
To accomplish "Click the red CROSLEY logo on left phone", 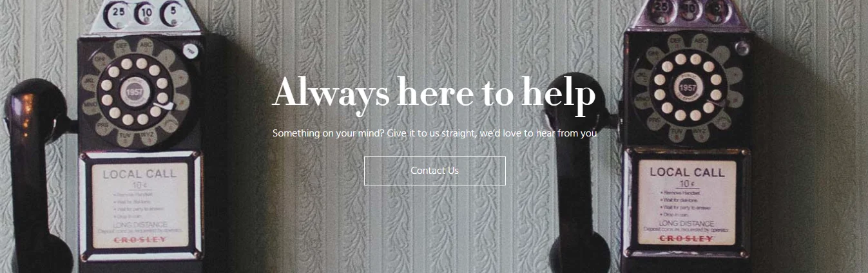I will tap(140, 240).
